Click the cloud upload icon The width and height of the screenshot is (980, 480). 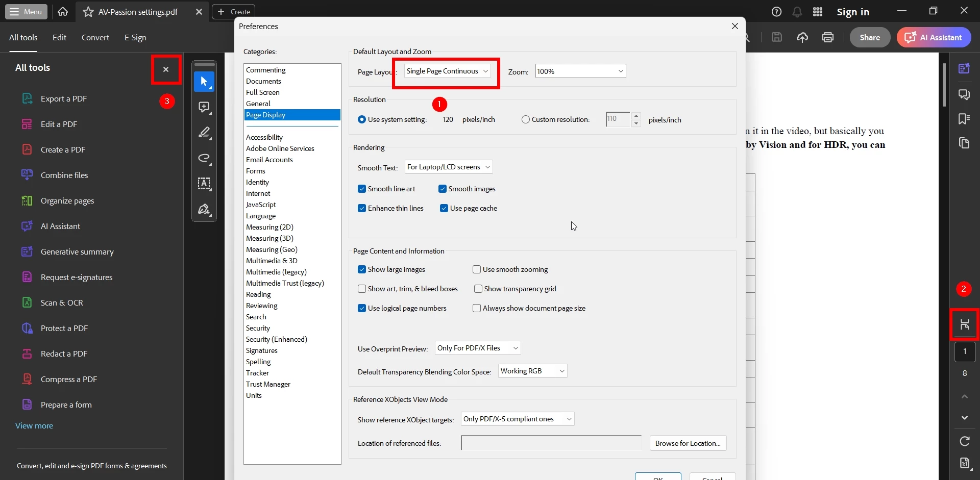(x=802, y=37)
